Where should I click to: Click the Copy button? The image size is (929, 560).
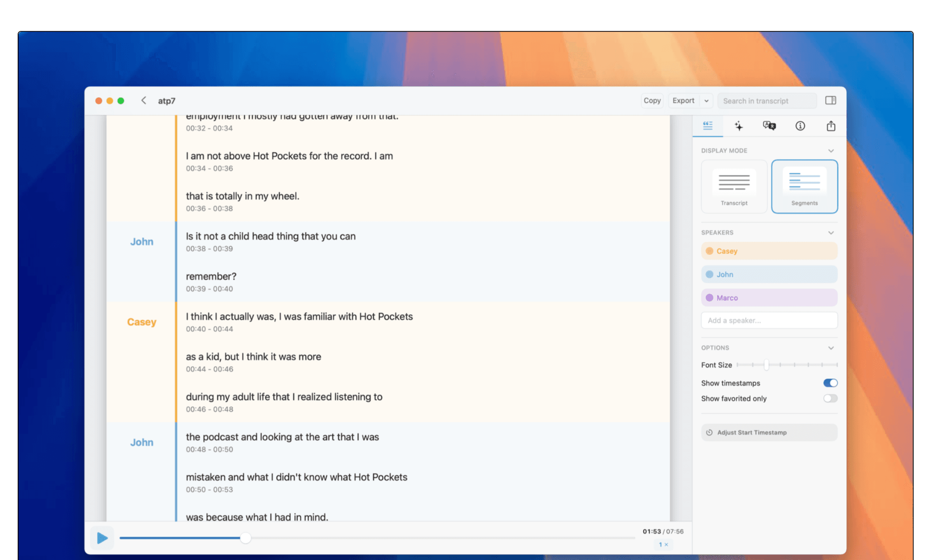point(652,100)
